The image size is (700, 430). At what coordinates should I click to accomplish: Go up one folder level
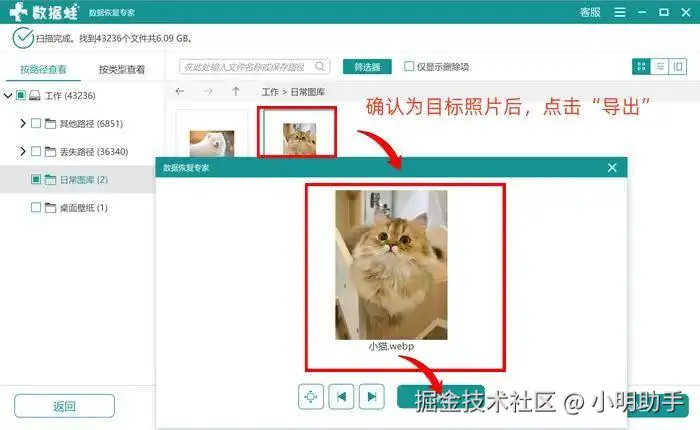tap(236, 92)
